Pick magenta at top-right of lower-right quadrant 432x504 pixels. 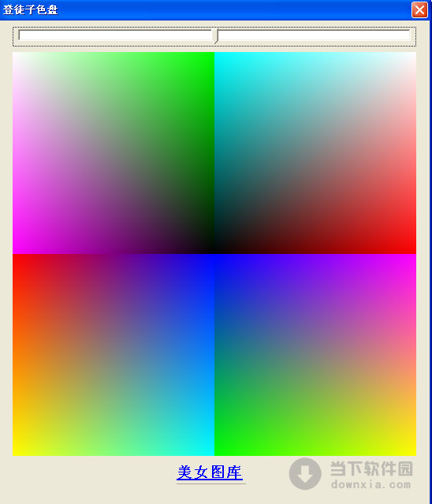pyautogui.click(x=414, y=256)
